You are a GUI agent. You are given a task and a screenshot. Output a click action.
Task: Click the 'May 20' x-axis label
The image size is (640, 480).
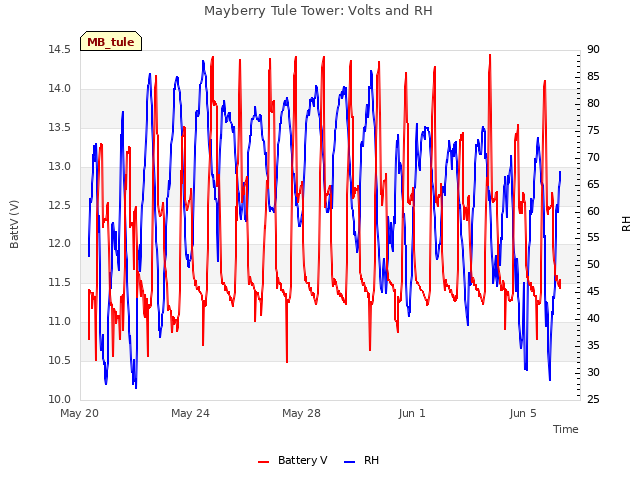(80, 413)
